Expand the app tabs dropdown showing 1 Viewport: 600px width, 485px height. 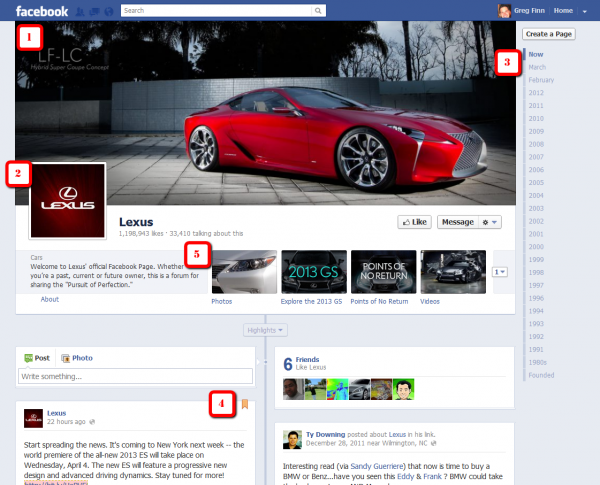(500, 272)
